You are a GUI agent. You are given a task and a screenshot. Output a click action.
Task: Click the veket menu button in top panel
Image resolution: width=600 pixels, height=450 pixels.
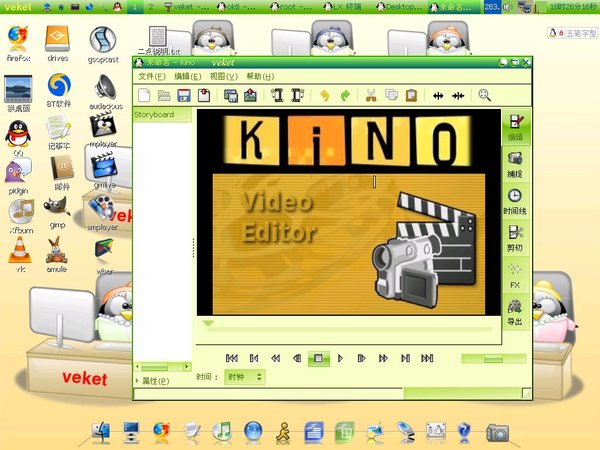coord(18,7)
